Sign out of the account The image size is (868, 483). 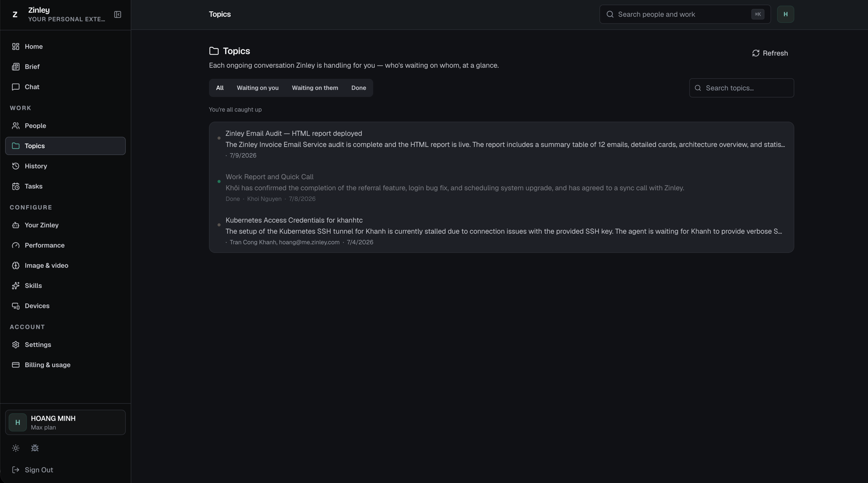point(65,470)
